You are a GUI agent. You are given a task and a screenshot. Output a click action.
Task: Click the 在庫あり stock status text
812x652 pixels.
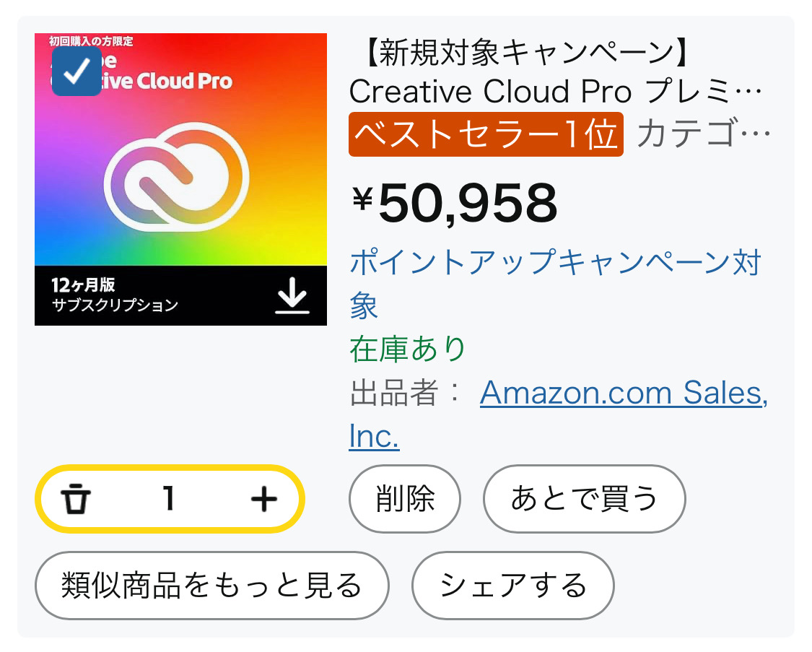point(408,349)
